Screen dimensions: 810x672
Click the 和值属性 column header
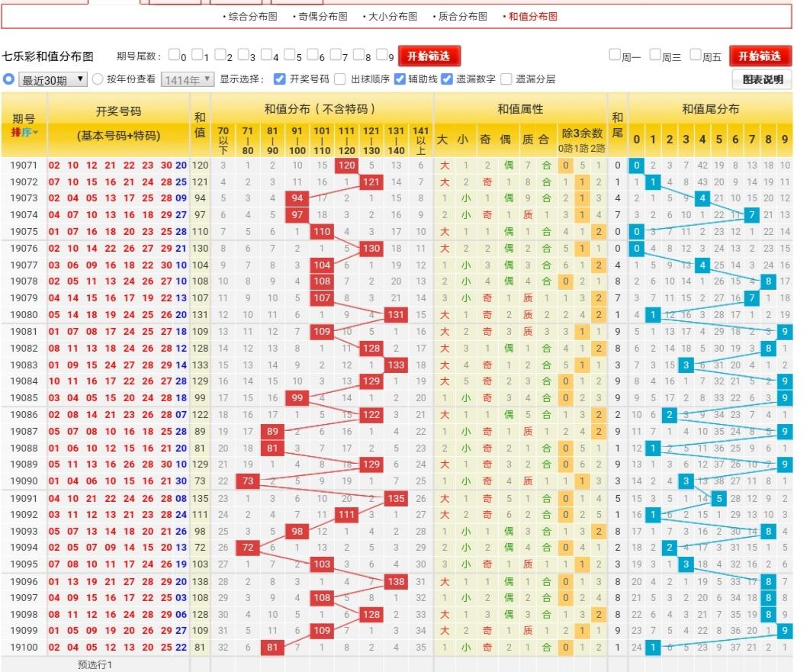point(520,109)
